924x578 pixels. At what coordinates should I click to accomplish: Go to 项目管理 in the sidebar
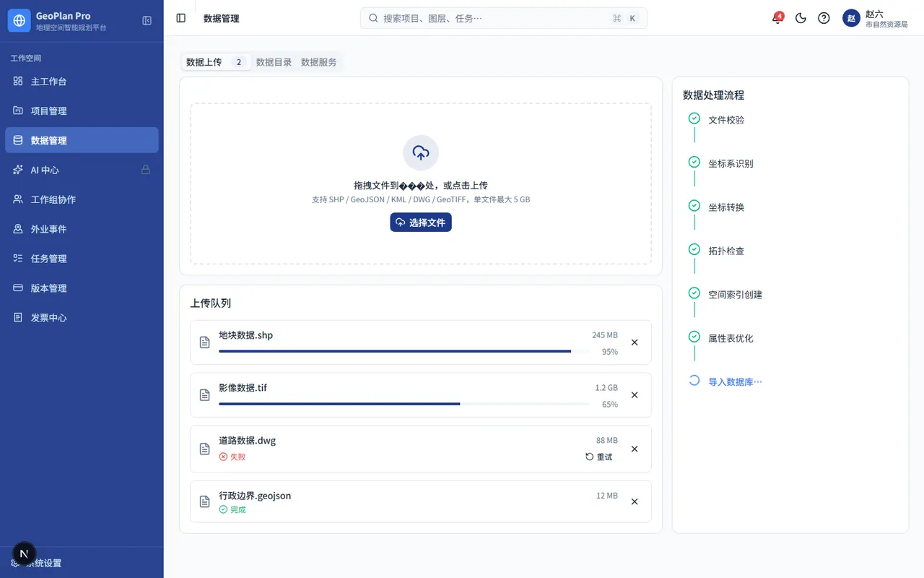pyautogui.click(x=82, y=111)
